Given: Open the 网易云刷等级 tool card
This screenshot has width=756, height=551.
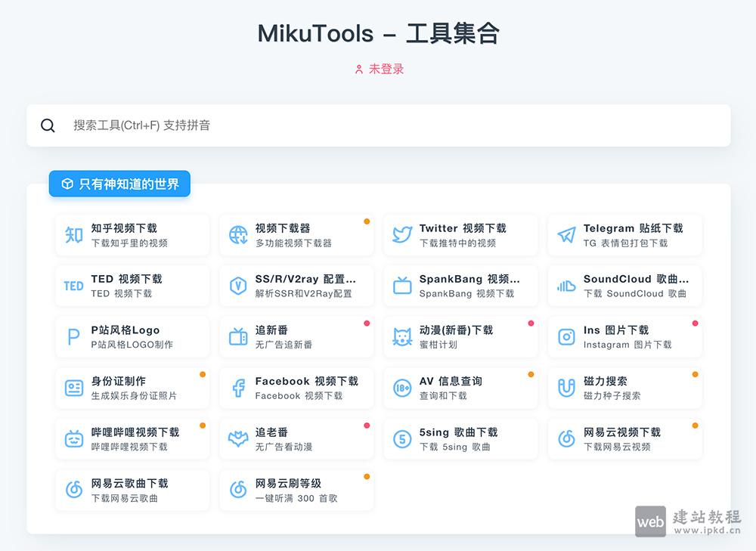Looking at the screenshot, I should click(296, 490).
